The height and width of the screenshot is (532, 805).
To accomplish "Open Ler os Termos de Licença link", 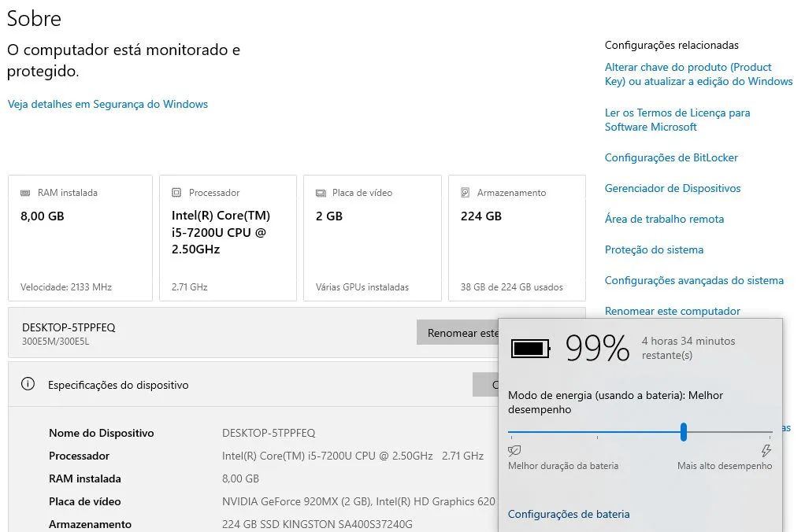I will 677,120.
